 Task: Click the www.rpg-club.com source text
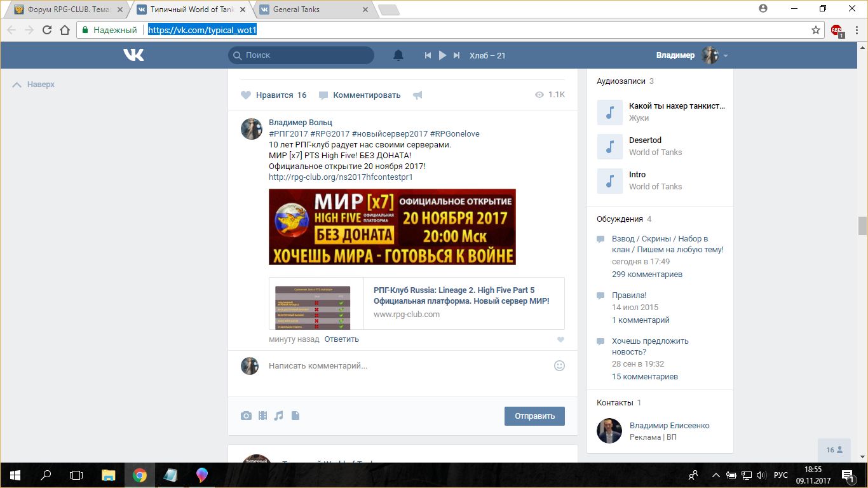407,314
